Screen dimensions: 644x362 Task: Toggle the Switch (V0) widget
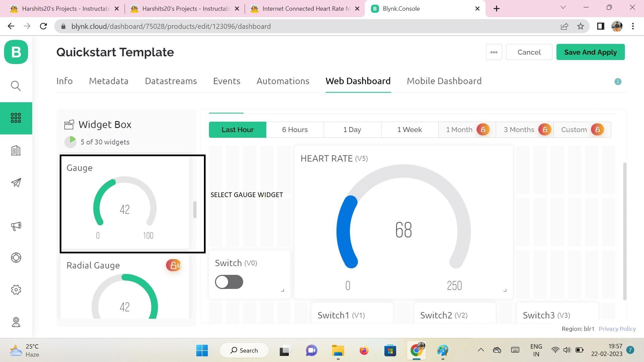[x=229, y=282]
